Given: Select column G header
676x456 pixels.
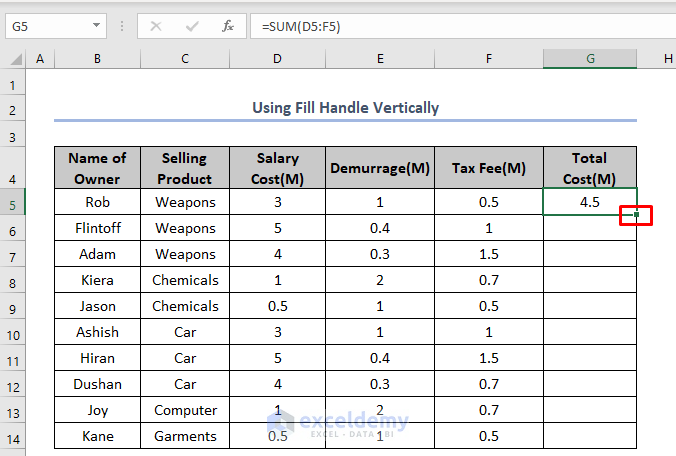Looking at the screenshot, I should (590, 59).
